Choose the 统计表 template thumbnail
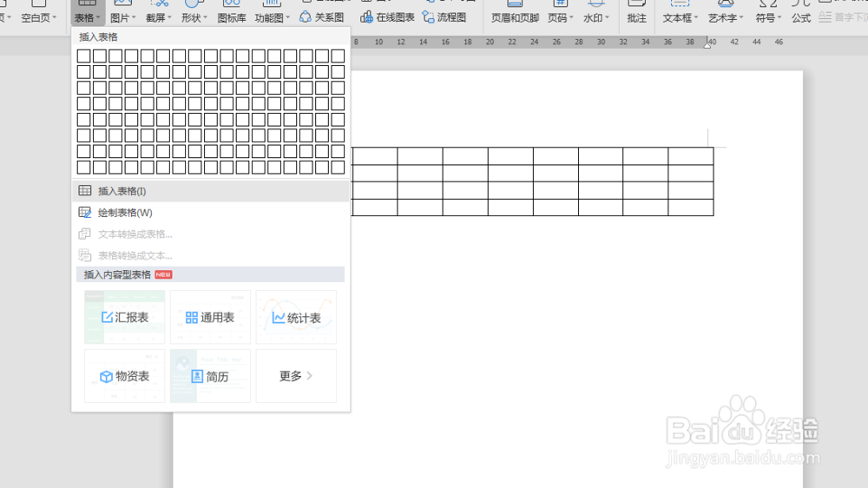The image size is (868, 488). [296, 317]
